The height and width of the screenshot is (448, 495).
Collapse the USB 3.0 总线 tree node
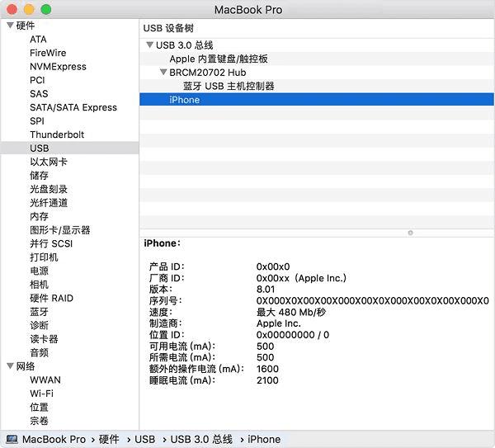tap(149, 45)
